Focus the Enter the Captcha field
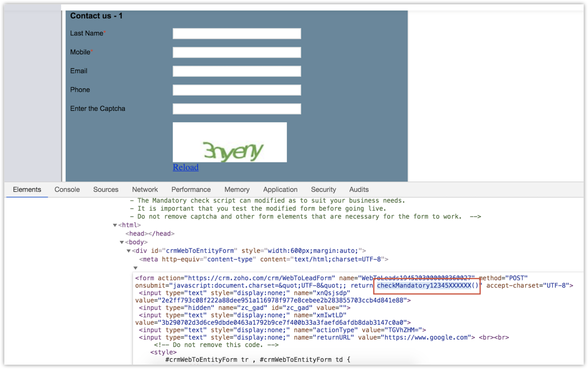Image resolution: width=588 pixels, height=369 pixels. click(x=237, y=108)
